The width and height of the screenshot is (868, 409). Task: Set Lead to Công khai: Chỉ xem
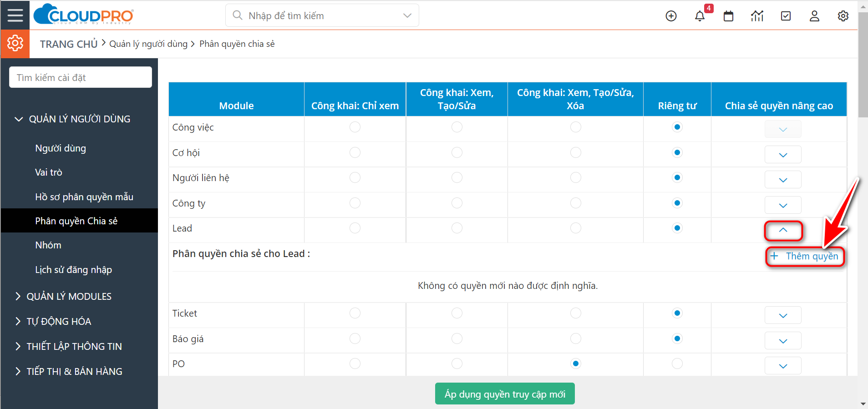pyautogui.click(x=355, y=228)
